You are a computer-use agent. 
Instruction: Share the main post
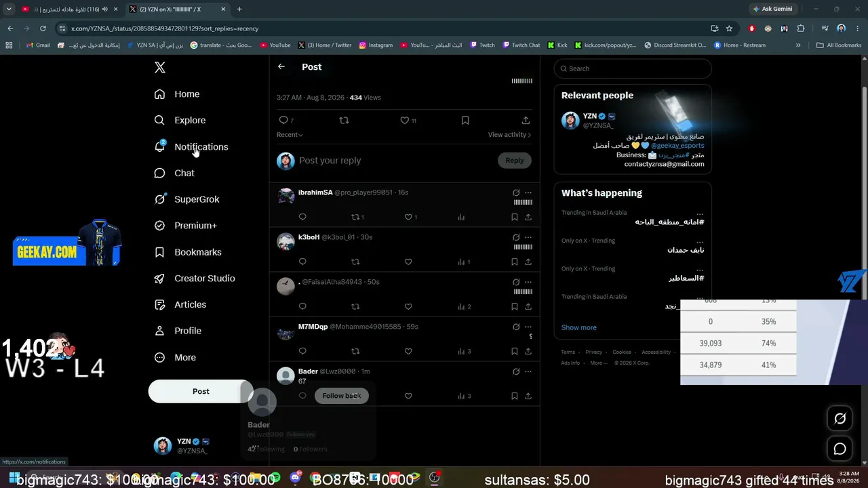[x=526, y=120]
